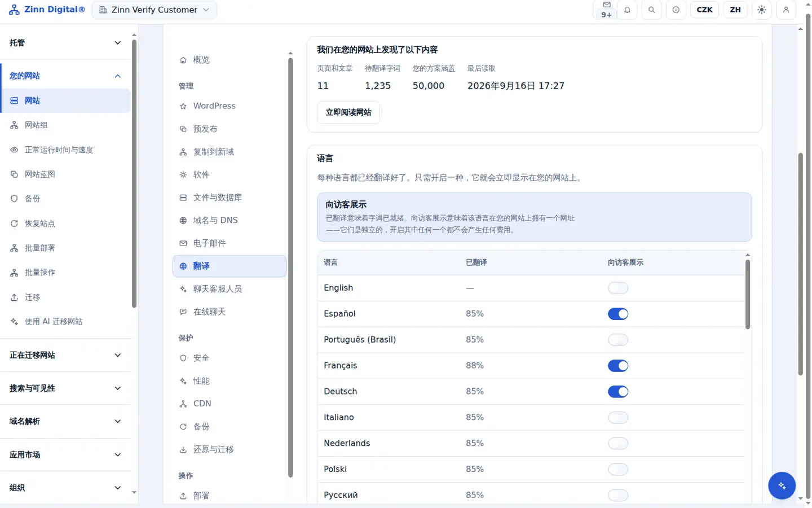The image size is (812, 508).
Task: Expand the 域名解析 sidebar section
Action: tap(65, 422)
